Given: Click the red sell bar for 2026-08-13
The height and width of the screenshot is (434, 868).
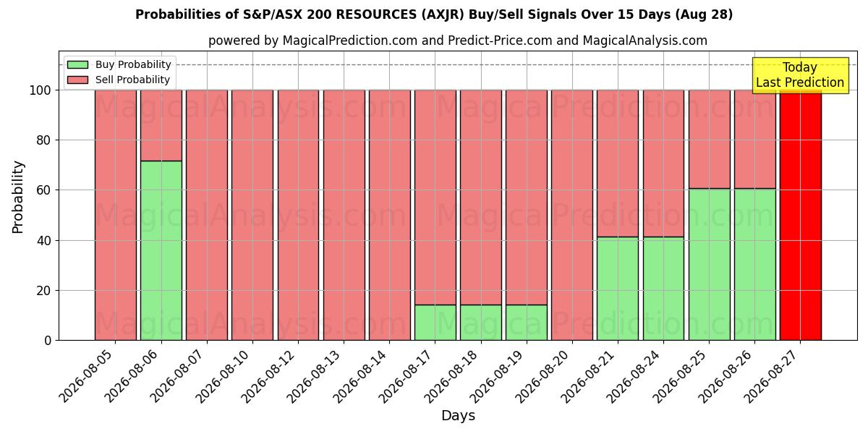Looking at the screenshot, I should point(344,215).
